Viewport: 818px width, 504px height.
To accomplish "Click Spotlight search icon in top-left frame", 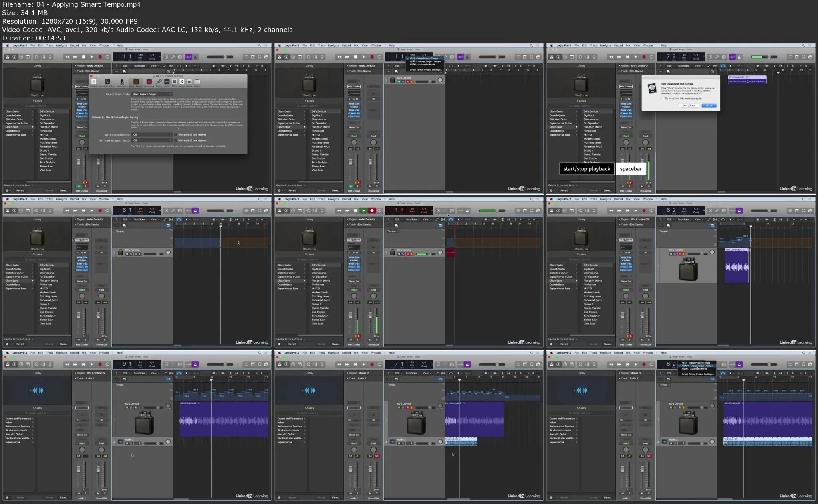I will (x=260, y=45).
